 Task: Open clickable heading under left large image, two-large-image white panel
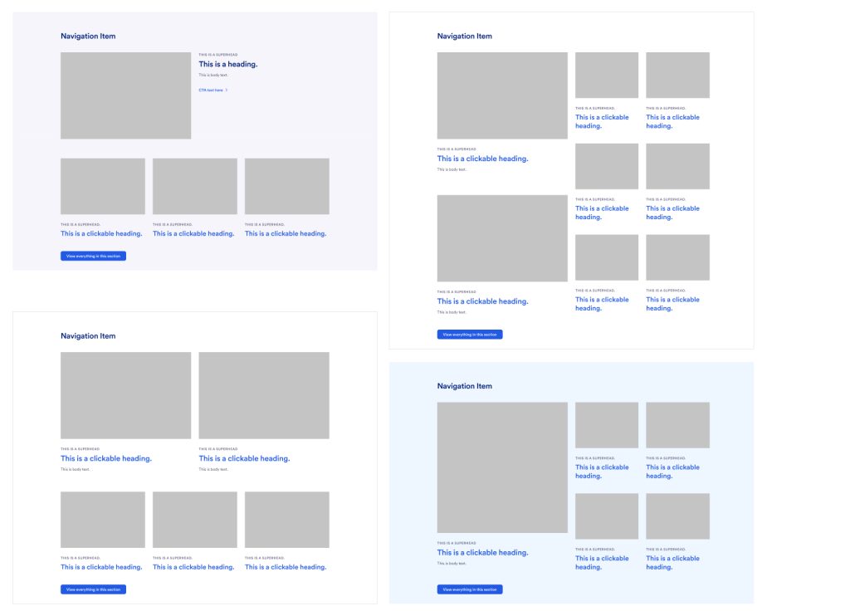(106, 459)
